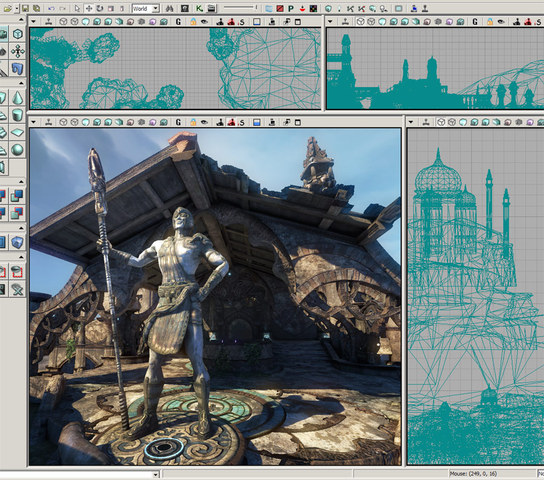Switch to the scale widget tool
This screenshot has height=480, width=544.
tap(111, 8)
